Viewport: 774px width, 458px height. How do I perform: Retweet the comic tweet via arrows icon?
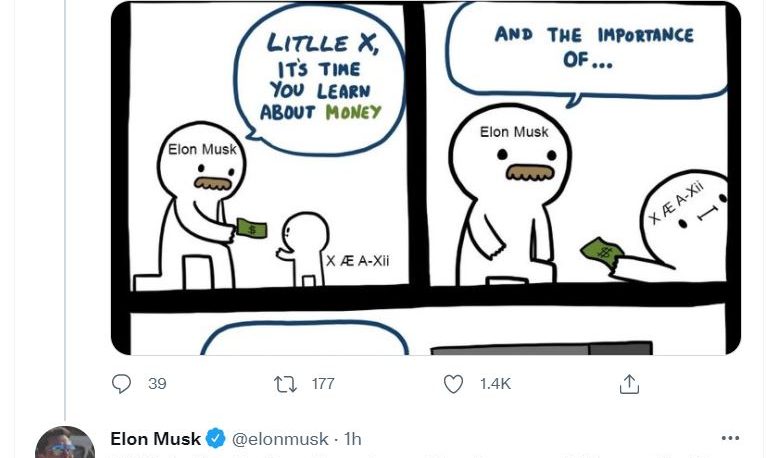click(x=286, y=384)
